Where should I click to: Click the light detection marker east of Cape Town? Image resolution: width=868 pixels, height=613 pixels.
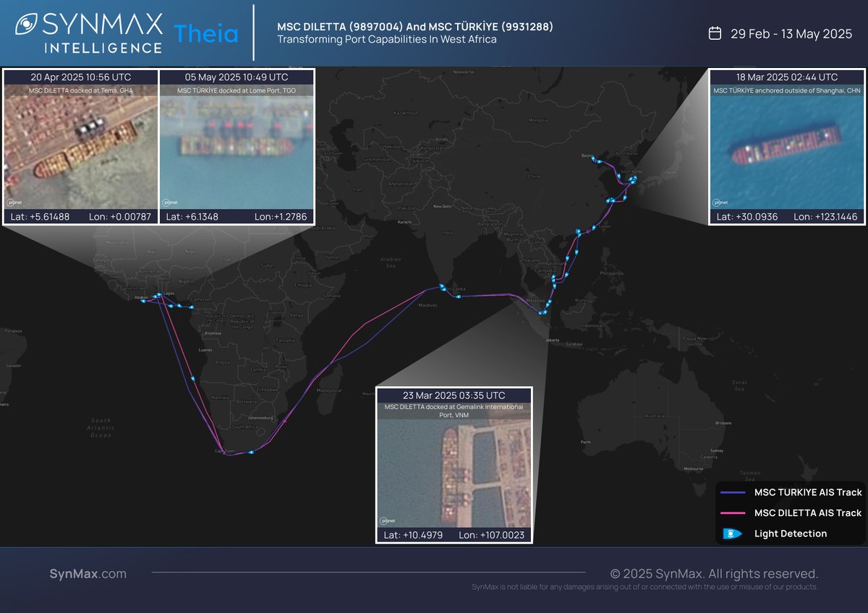point(251,453)
